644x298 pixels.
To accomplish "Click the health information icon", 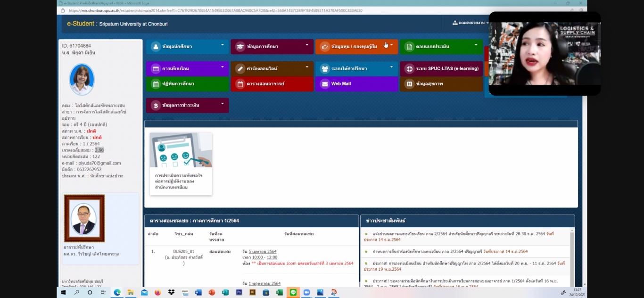I will [409, 84].
